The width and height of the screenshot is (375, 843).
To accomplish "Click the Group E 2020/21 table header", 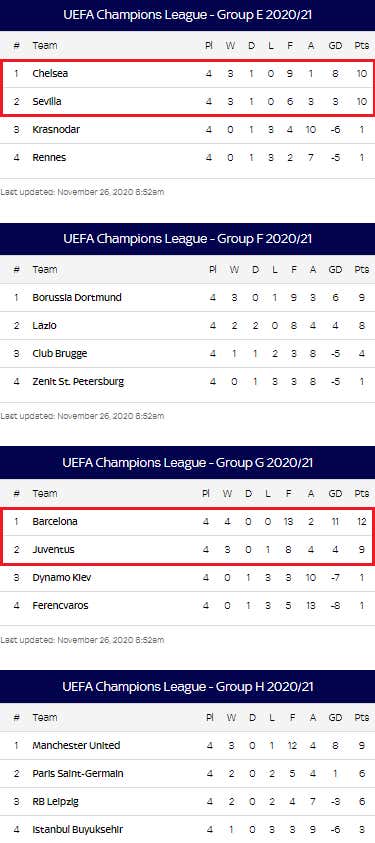I will tap(188, 15).
